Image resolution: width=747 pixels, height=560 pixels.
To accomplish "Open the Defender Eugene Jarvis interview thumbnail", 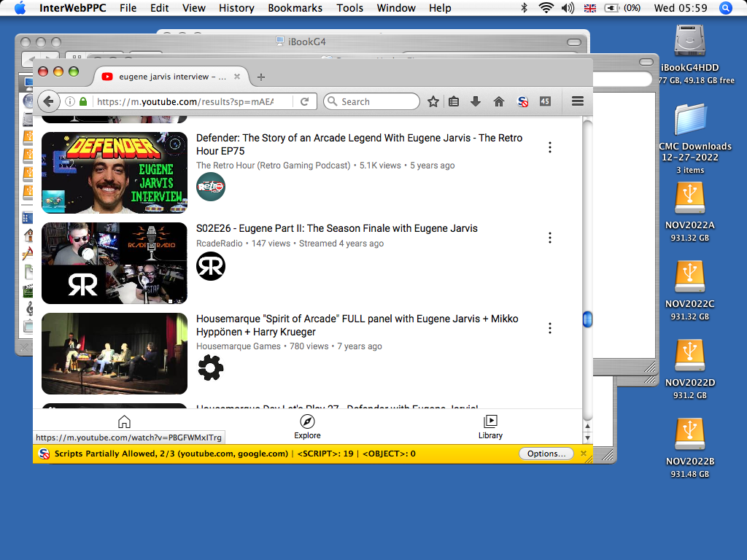I will coord(115,172).
